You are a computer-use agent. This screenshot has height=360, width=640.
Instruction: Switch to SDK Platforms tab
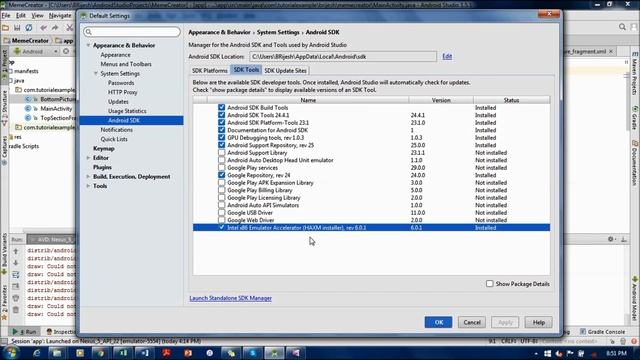(209, 71)
